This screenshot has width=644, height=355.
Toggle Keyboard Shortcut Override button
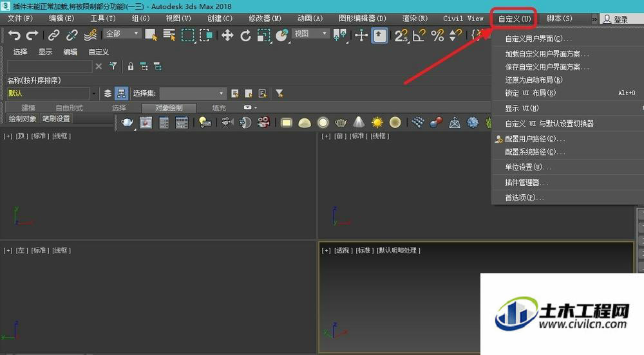click(x=379, y=35)
